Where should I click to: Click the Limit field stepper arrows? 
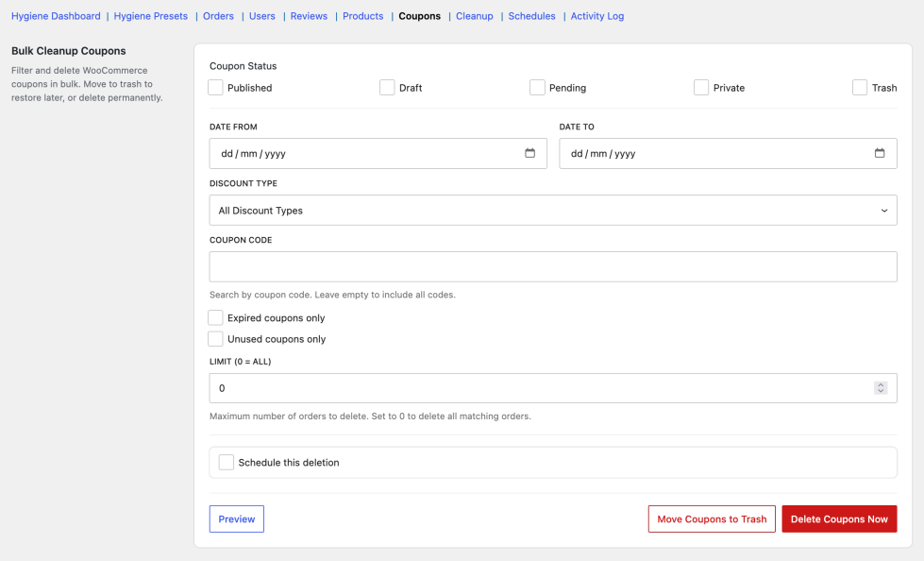[x=881, y=388]
